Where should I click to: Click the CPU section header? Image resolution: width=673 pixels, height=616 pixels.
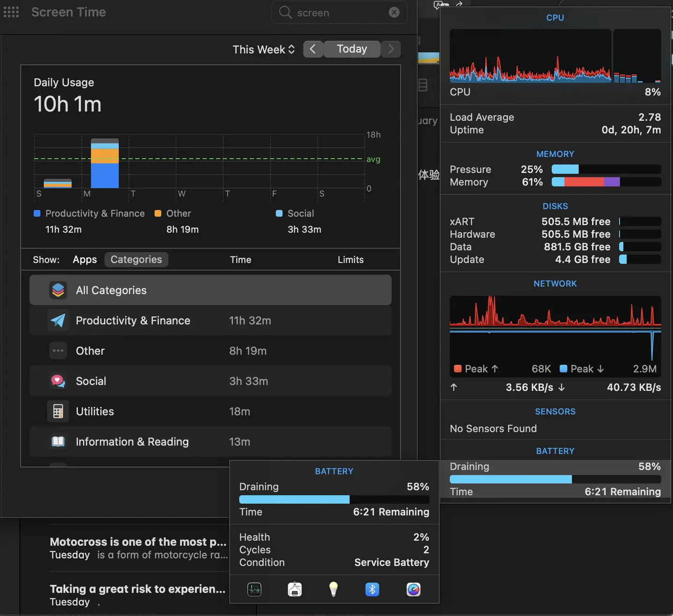tap(555, 18)
